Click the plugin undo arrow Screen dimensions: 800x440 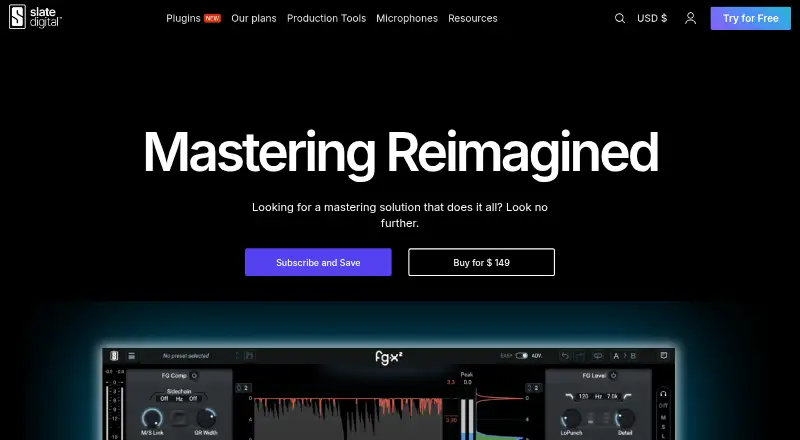pos(564,356)
